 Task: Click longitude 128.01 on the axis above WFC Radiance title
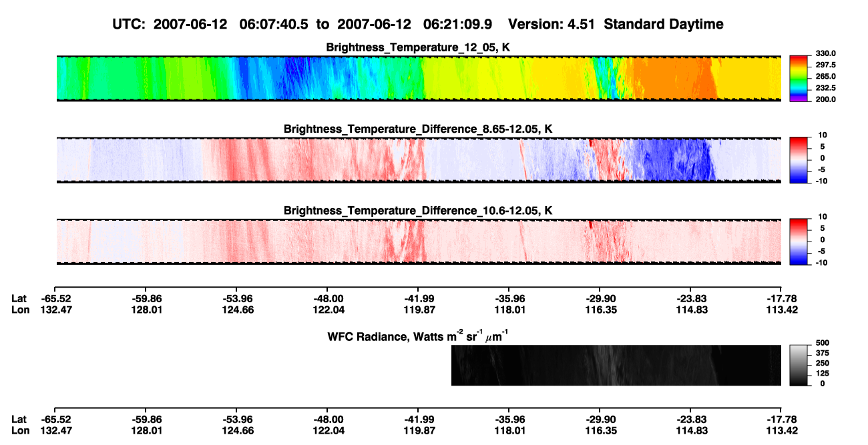point(147,310)
